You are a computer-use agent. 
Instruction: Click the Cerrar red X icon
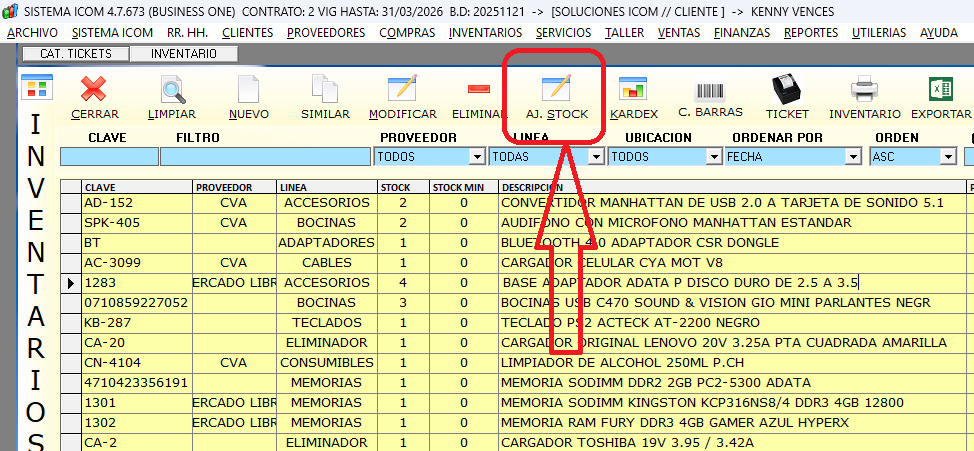point(94,90)
